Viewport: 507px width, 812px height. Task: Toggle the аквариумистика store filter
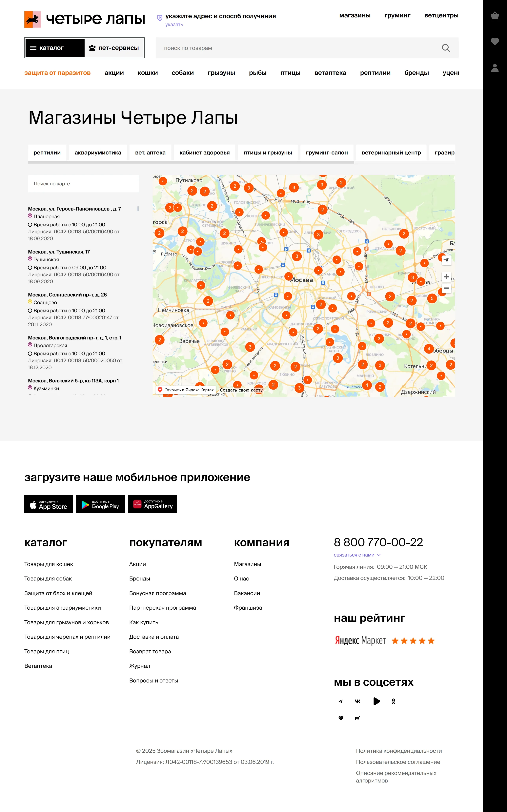(98, 152)
